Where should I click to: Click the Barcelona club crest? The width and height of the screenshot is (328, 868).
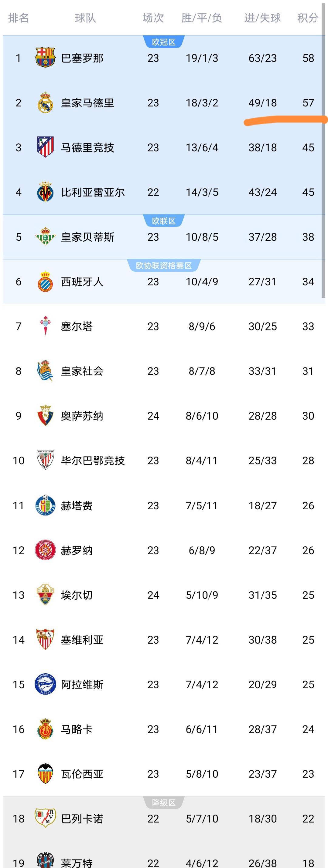coord(45,58)
